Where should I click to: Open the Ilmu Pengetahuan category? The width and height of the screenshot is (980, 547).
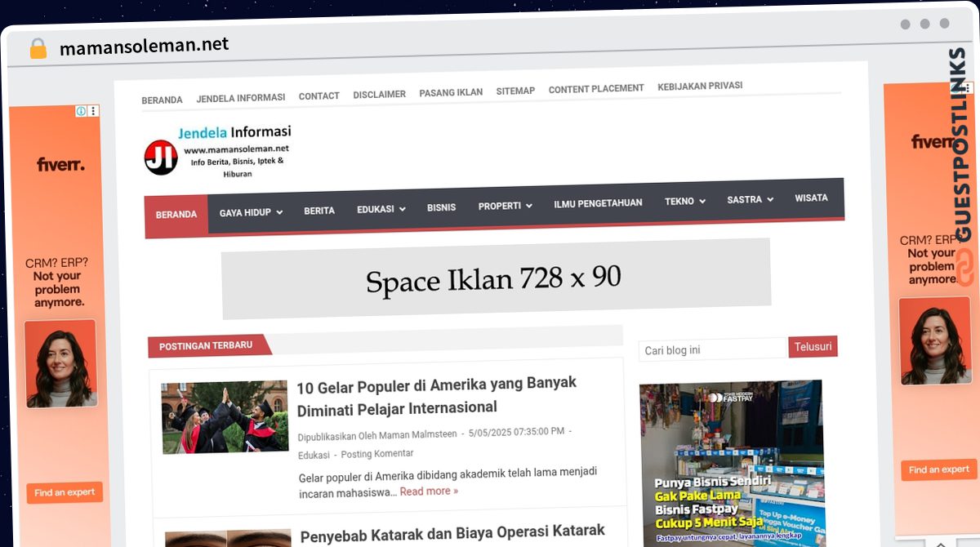pos(598,203)
